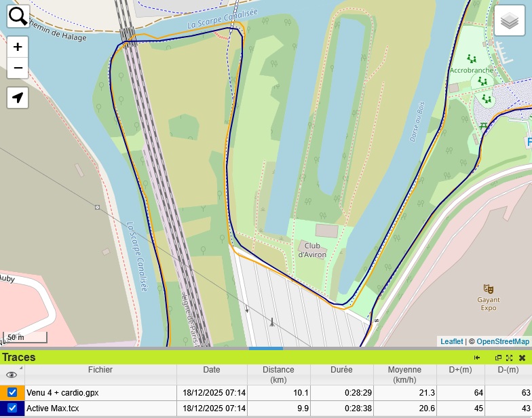
Task: Close the Traces panel
Action: point(522,358)
